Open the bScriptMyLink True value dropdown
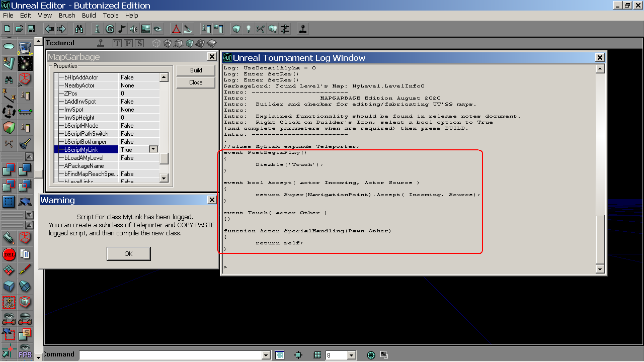Viewport: 644px width, 362px height. (153, 149)
